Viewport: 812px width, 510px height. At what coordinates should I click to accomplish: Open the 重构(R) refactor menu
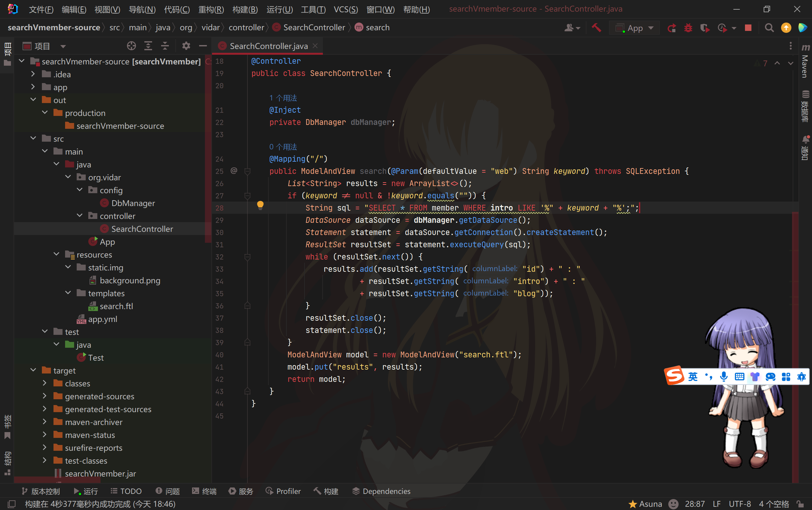211,9
